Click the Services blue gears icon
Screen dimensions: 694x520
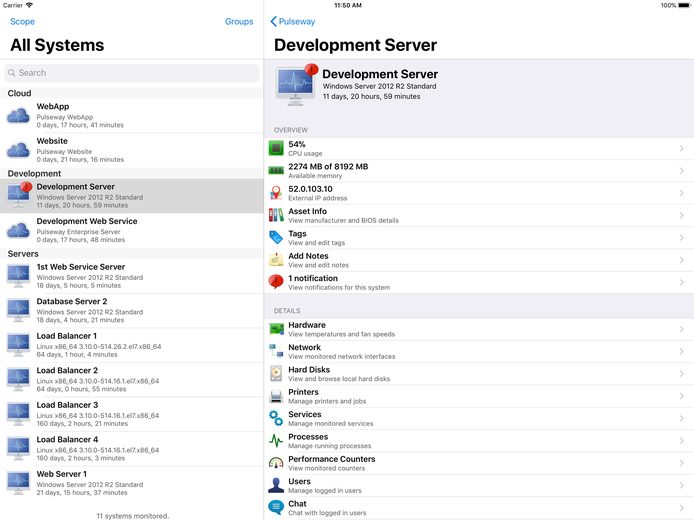coord(276,418)
